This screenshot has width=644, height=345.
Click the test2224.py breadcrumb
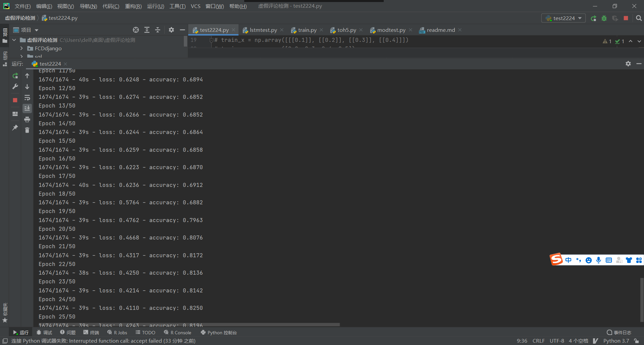(x=59, y=18)
